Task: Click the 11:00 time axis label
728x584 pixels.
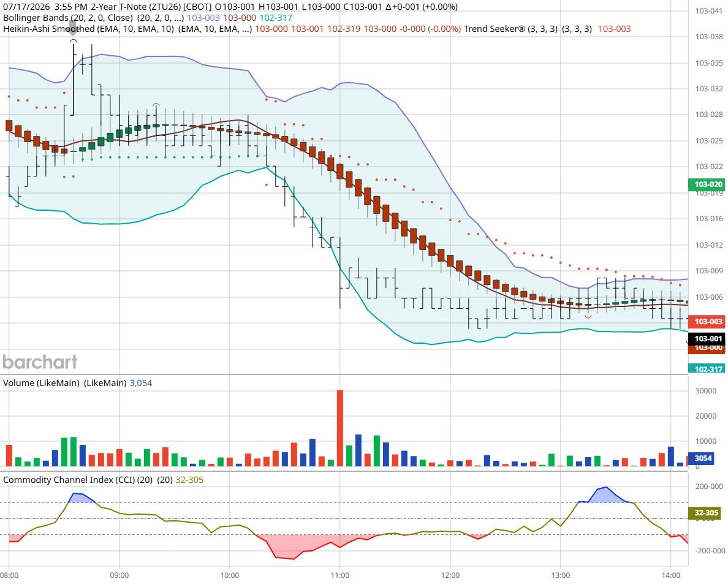Action: click(340, 575)
